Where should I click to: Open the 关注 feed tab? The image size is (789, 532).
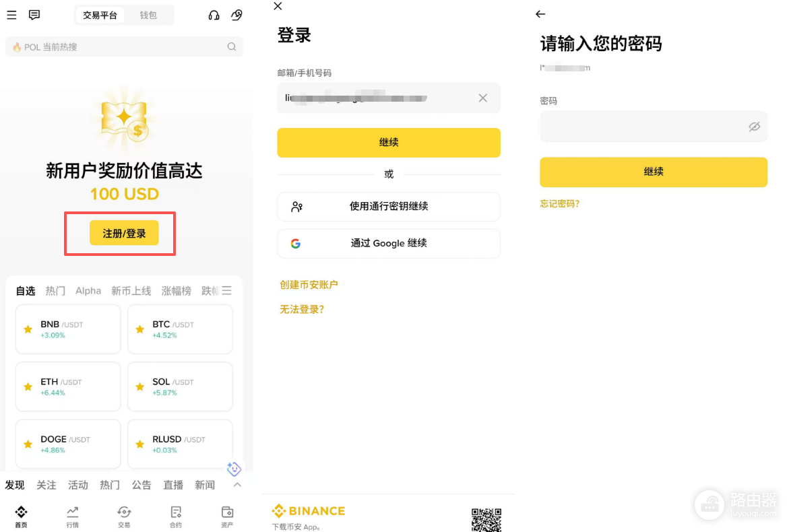point(46,485)
